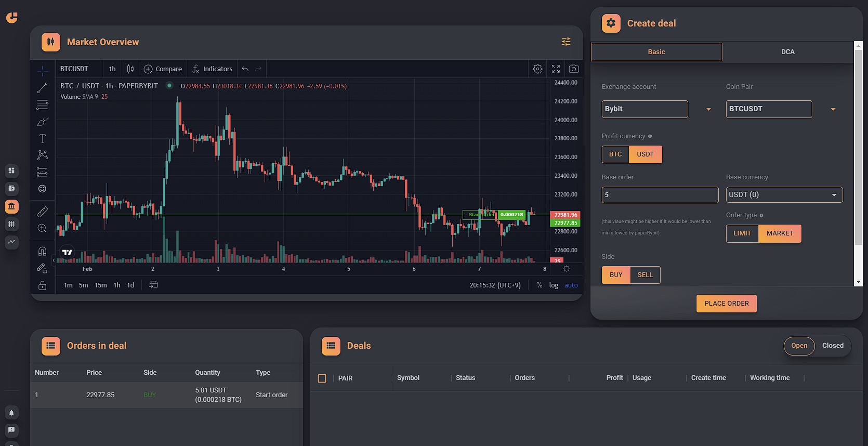The image size is (868, 446).
Task: Open the candlestick chart style selector
Action: pyautogui.click(x=130, y=69)
